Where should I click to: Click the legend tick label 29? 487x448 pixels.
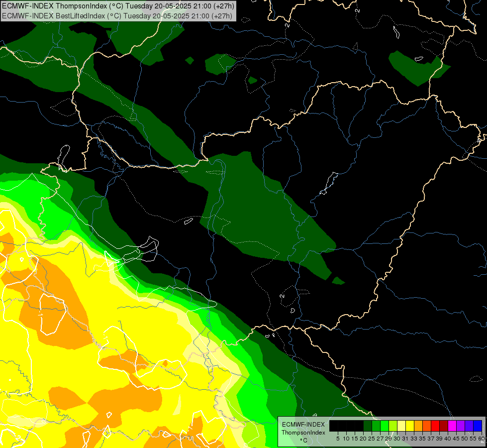[x=389, y=439]
